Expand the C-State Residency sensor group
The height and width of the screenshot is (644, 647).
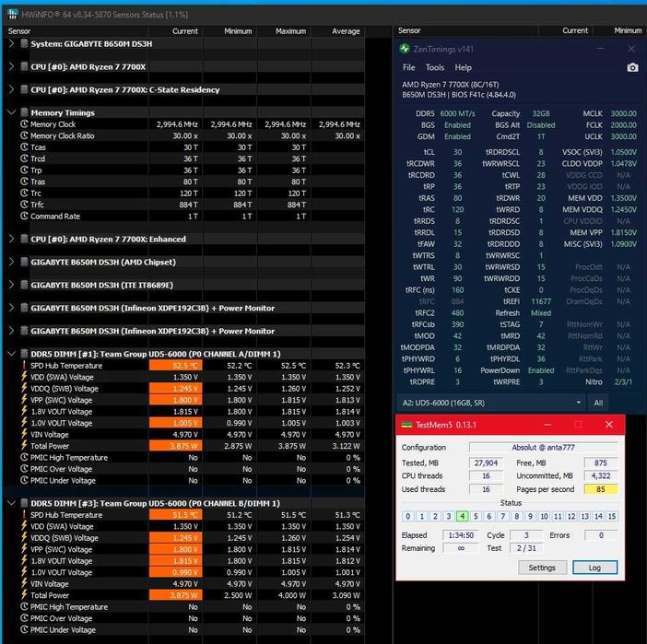click(11, 90)
